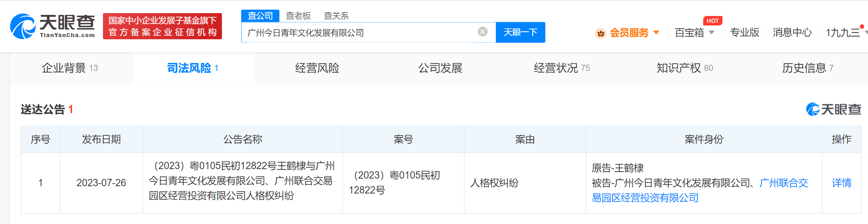This screenshot has width=868, height=224.
Task: Click the 天眼一下 search button
Action: (x=520, y=32)
